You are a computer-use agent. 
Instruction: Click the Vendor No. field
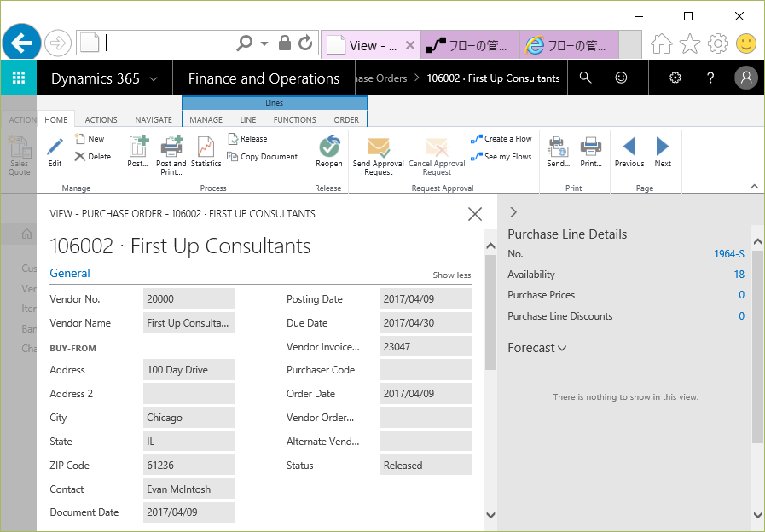tap(188, 299)
